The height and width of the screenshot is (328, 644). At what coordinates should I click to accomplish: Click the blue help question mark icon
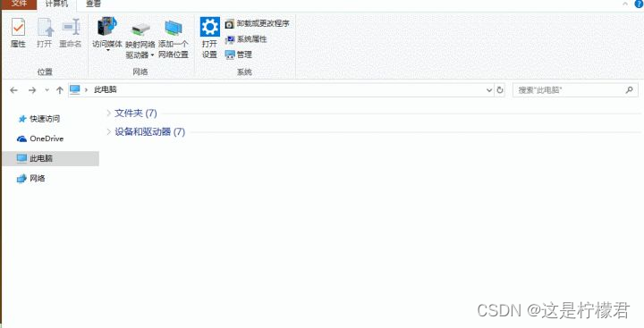639,4
